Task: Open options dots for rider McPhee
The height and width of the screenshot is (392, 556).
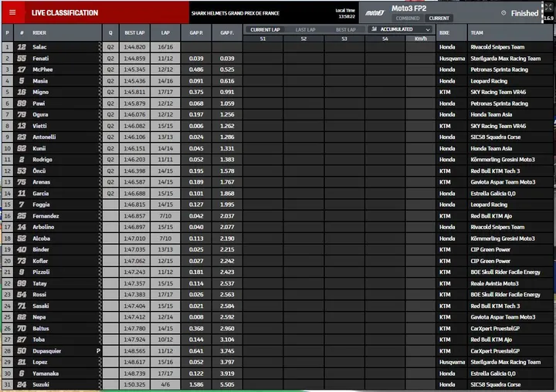Action: (x=100, y=69)
